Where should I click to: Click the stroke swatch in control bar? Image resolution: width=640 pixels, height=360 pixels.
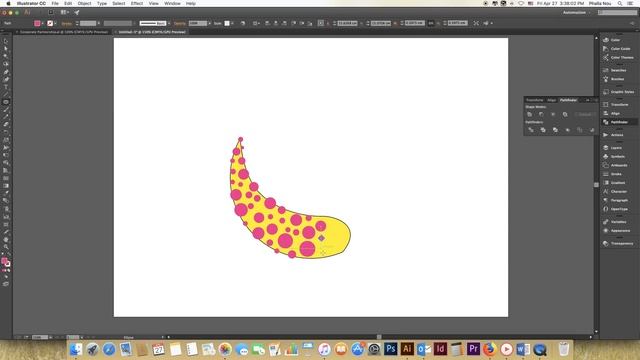50,23
